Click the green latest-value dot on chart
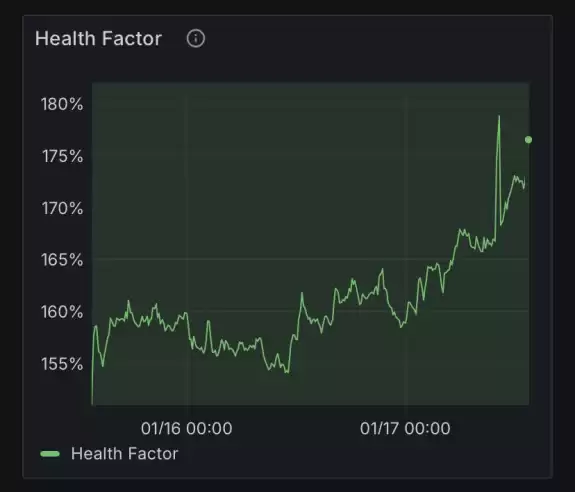Screen dimensions: 575x492 coord(528,140)
